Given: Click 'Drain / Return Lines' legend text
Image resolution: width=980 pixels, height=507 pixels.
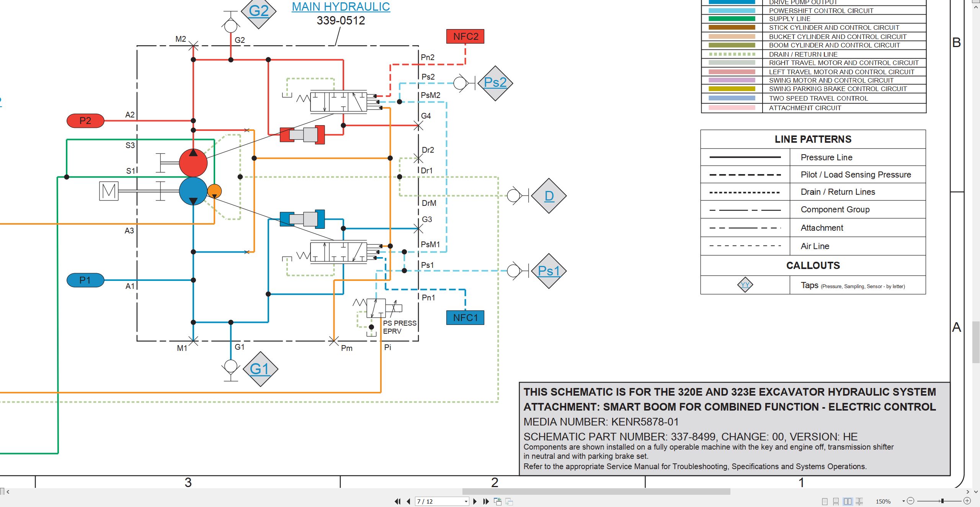Looking at the screenshot, I should (x=838, y=192).
